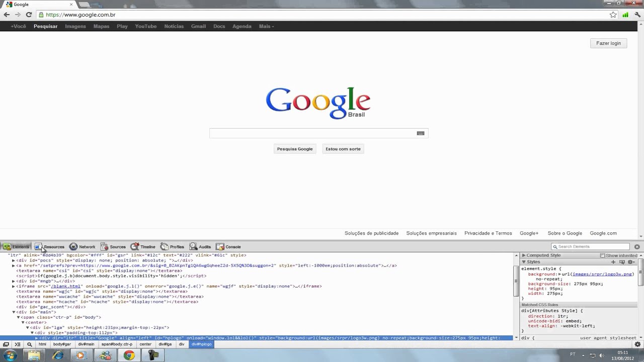
Task: Click the Fazer login button
Action: click(x=608, y=43)
